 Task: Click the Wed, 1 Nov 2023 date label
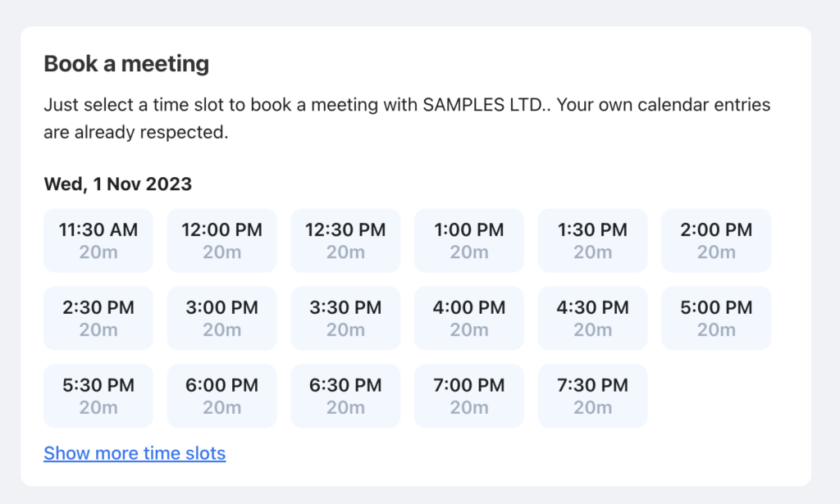[x=117, y=184]
